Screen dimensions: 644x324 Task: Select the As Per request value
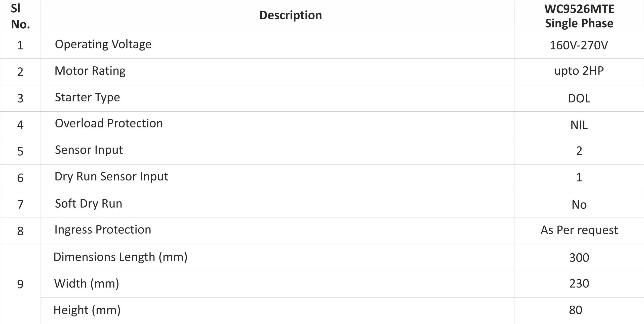(x=579, y=230)
